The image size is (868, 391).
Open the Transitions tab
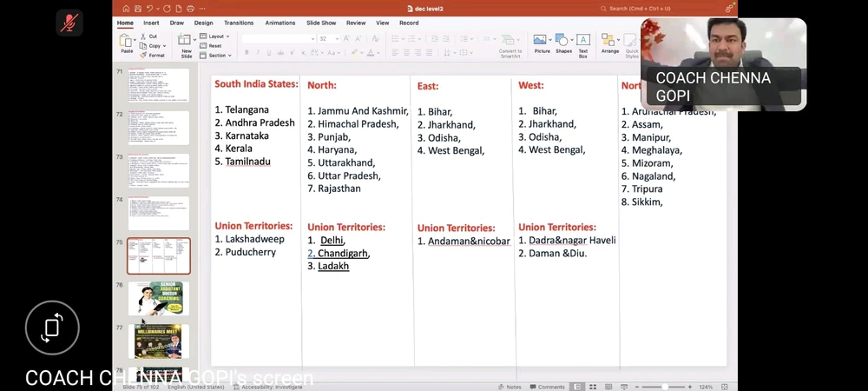(x=239, y=23)
